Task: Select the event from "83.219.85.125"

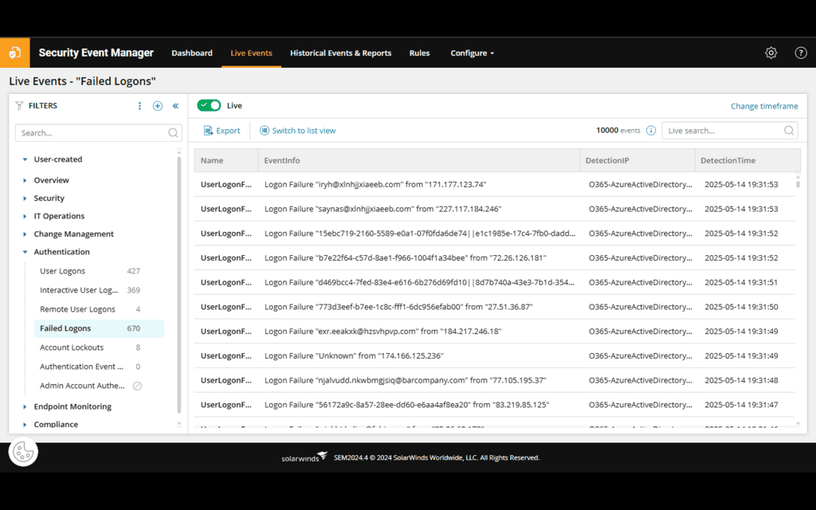Action: tap(494, 404)
